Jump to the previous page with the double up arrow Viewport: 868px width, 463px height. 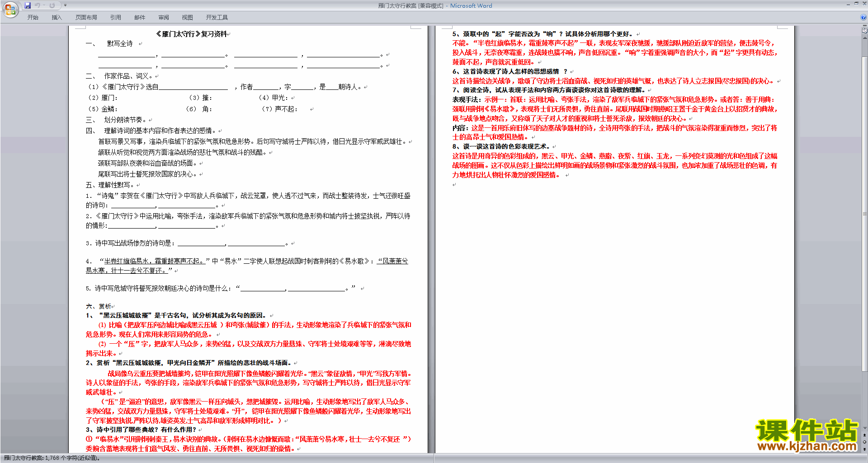[x=865, y=435]
